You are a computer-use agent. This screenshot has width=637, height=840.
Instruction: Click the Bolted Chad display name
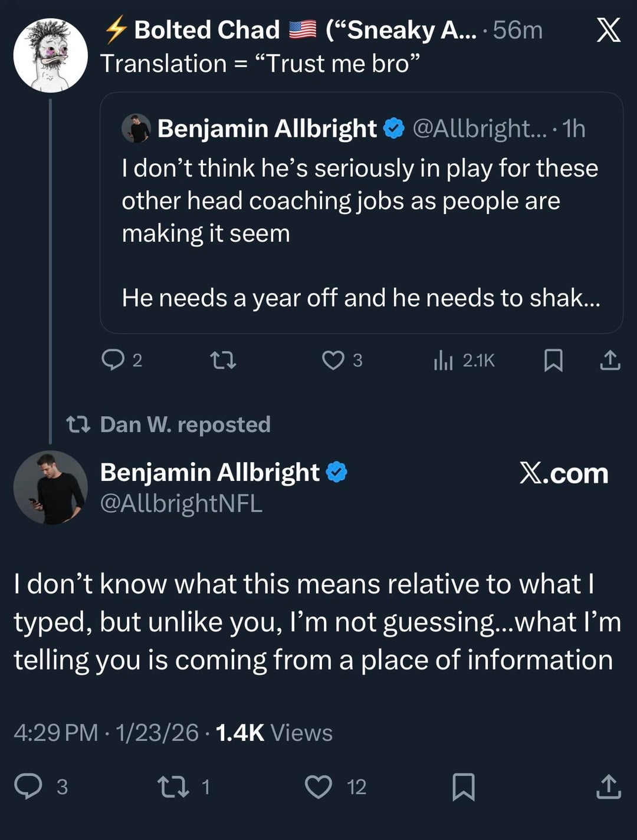206,30
